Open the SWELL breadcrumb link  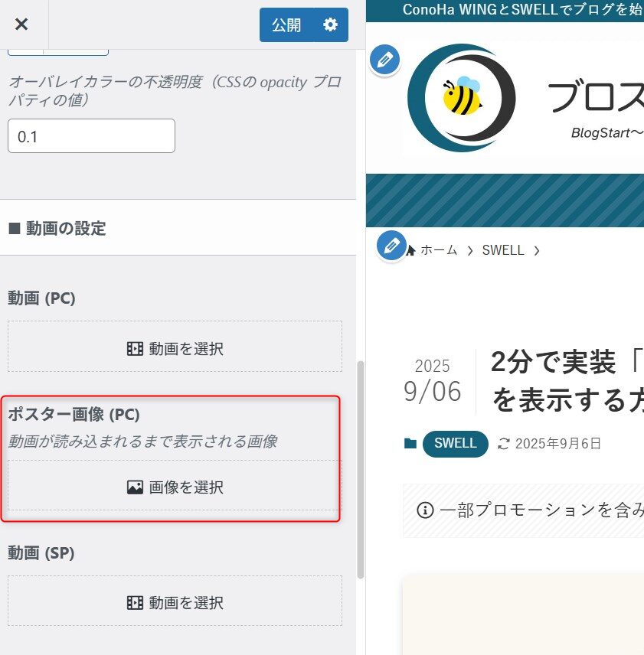coord(503,250)
